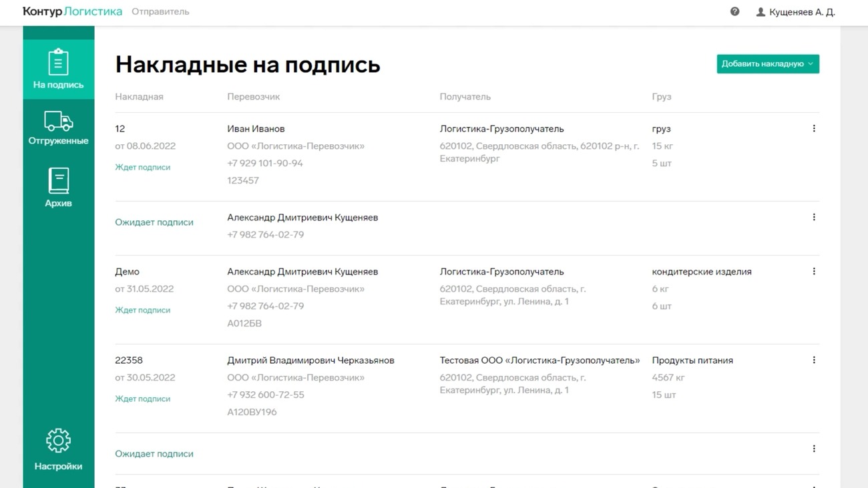Click Ждет подписи status for invoice 22358
Viewport: 868px width, 488px height.
142,399
